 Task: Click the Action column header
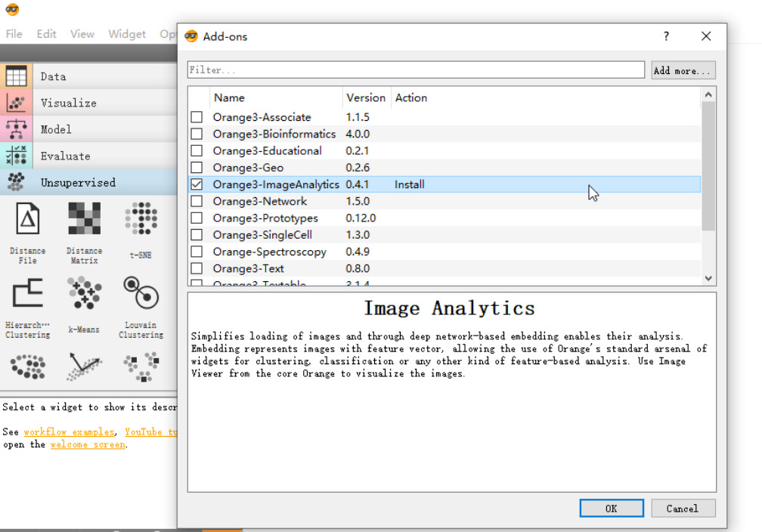[x=546, y=97]
